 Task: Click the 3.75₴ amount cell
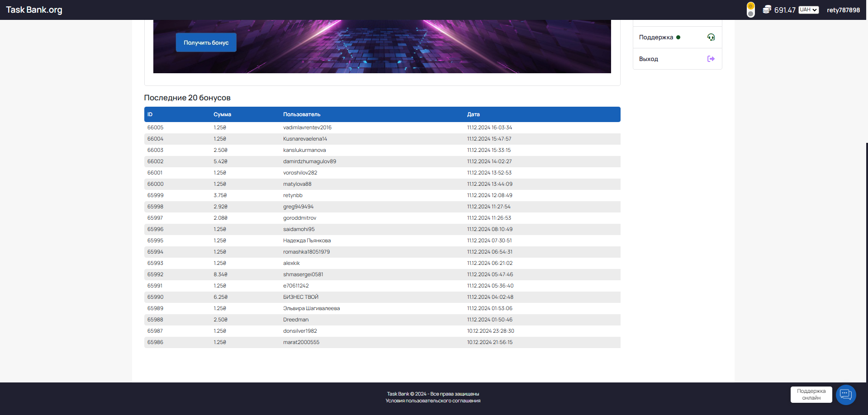click(220, 195)
